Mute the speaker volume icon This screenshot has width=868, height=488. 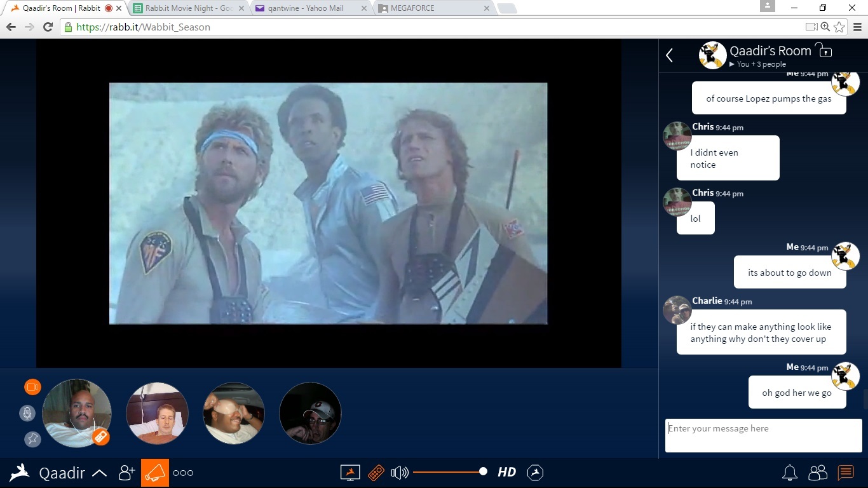coord(400,472)
